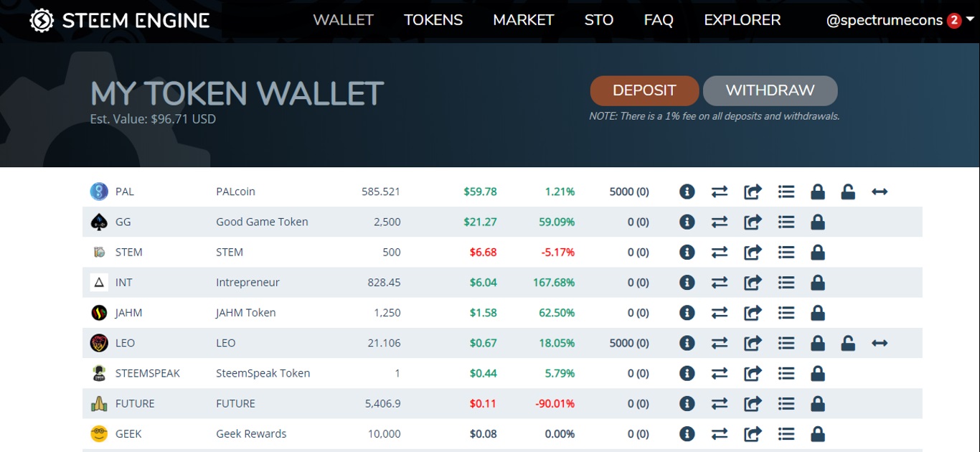980x452 pixels.
Task: Send GG tokens via the share arrow icon
Action: tap(753, 222)
